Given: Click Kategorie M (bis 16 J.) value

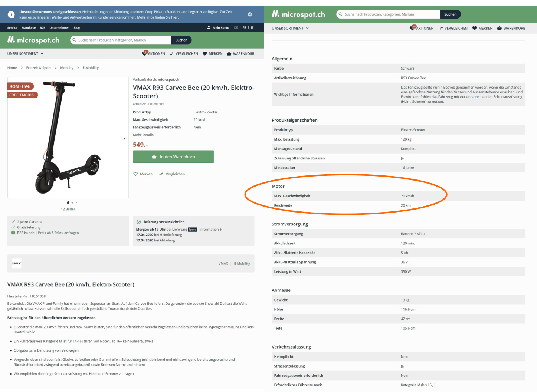Looking at the screenshot, I should (418, 385).
